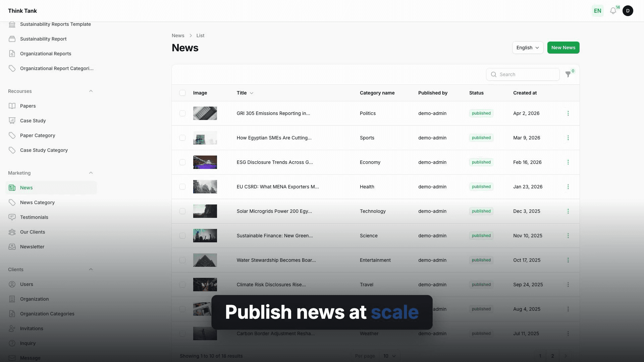This screenshot has height=362, width=644.
Task: Toggle the select-all checkbox in table header
Action: coord(182,93)
